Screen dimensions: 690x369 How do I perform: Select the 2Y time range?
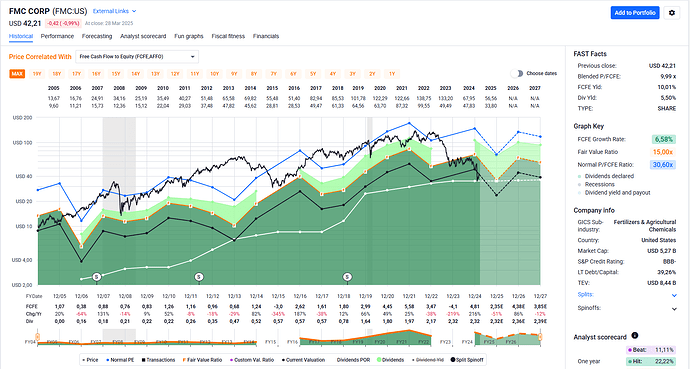click(372, 73)
